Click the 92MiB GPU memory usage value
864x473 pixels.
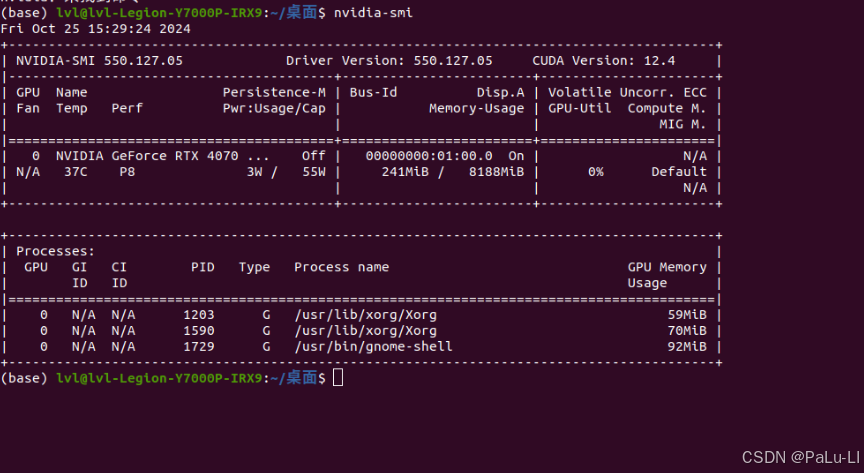point(686,346)
